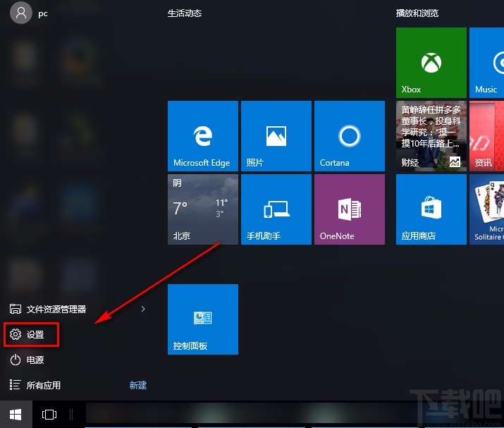Show 所有应用 all apps list

[35, 385]
